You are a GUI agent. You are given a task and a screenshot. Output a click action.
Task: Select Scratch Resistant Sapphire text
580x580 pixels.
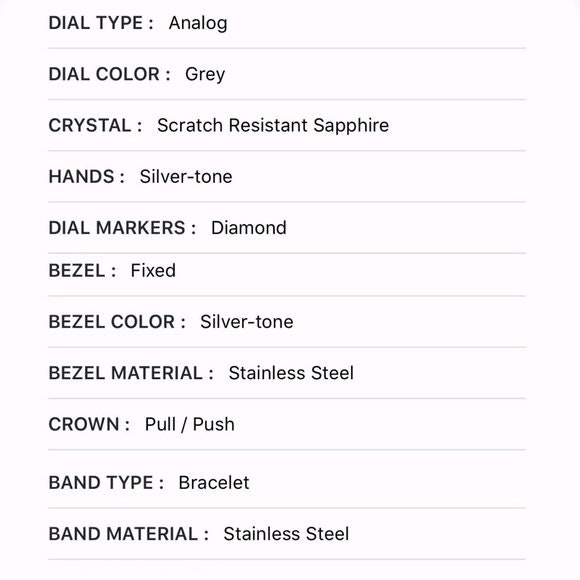tap(273, 126)
